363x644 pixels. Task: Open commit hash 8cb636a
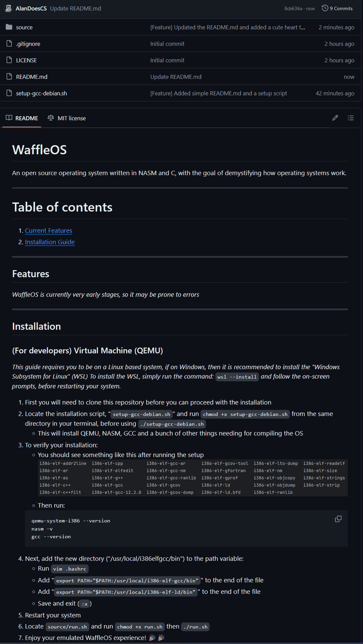(293, 8)
